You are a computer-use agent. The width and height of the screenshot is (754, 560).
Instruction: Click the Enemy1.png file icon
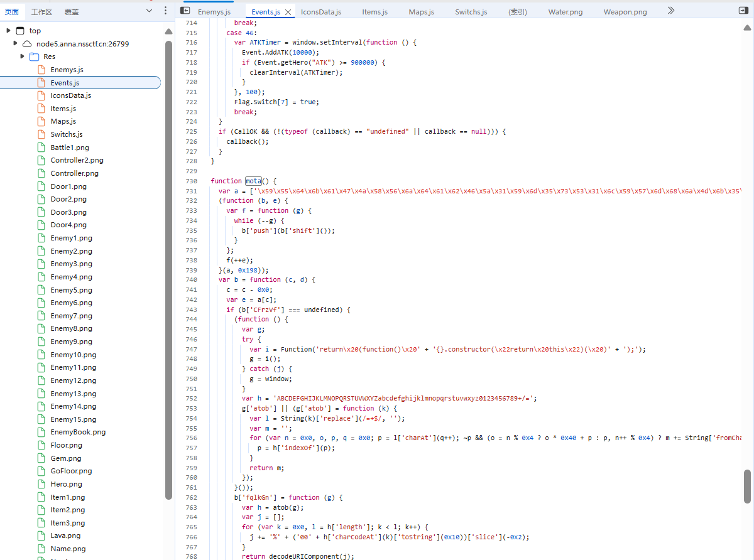point(41,238)
